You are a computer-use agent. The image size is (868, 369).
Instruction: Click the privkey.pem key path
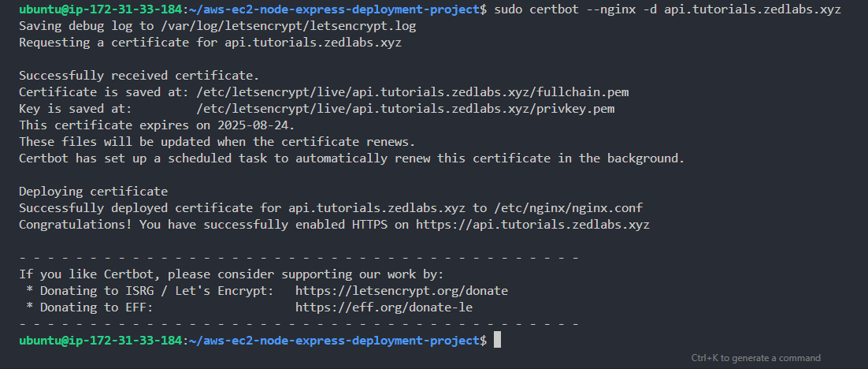coord(405,109)
